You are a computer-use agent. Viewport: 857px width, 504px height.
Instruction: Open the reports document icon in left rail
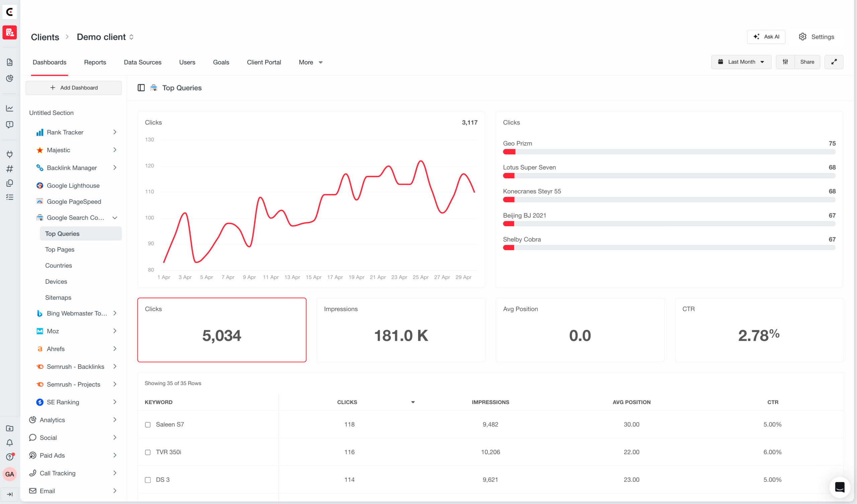9,62
